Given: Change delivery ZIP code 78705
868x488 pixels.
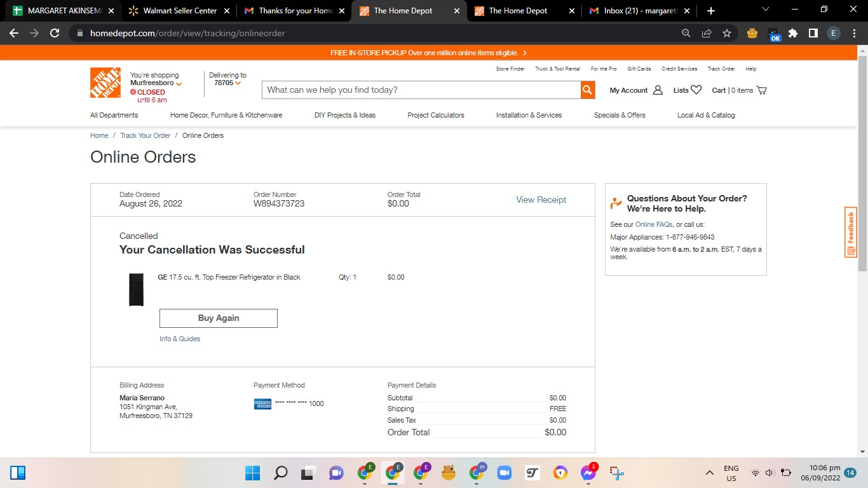Looking at the screenshot, I should point(227,83).
